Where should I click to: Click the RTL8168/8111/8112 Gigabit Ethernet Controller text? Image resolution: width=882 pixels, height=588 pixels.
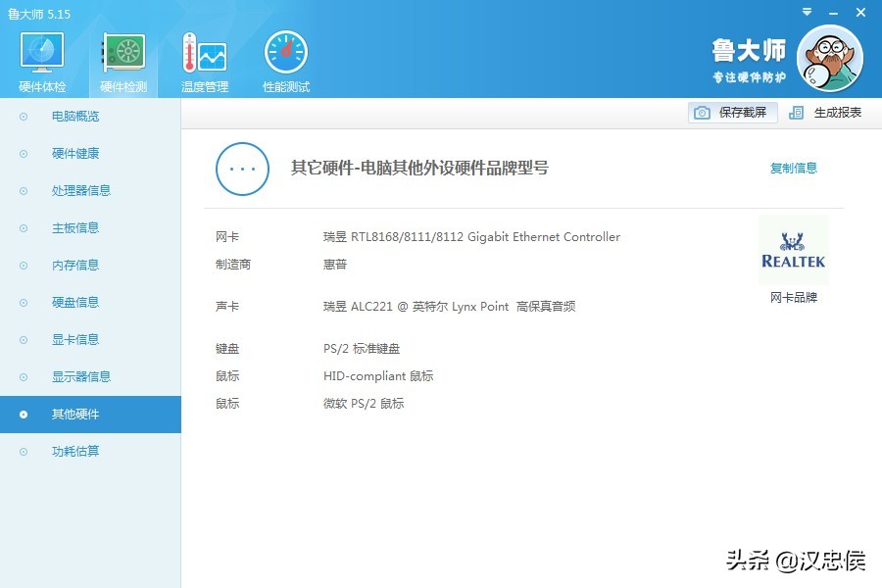485,237
